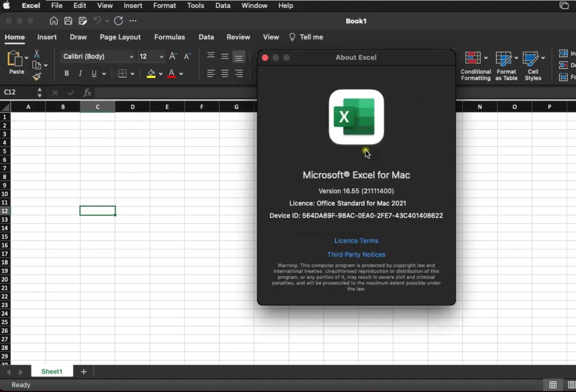Viewport: 576px width, 392px height.
Task: Apply the Borders icon
Action: point(122,73)
